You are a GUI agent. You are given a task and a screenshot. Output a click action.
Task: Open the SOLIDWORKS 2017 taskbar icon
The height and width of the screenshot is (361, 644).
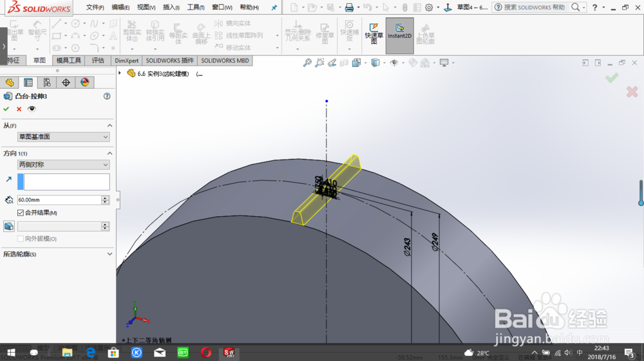(x=229, y=353)
